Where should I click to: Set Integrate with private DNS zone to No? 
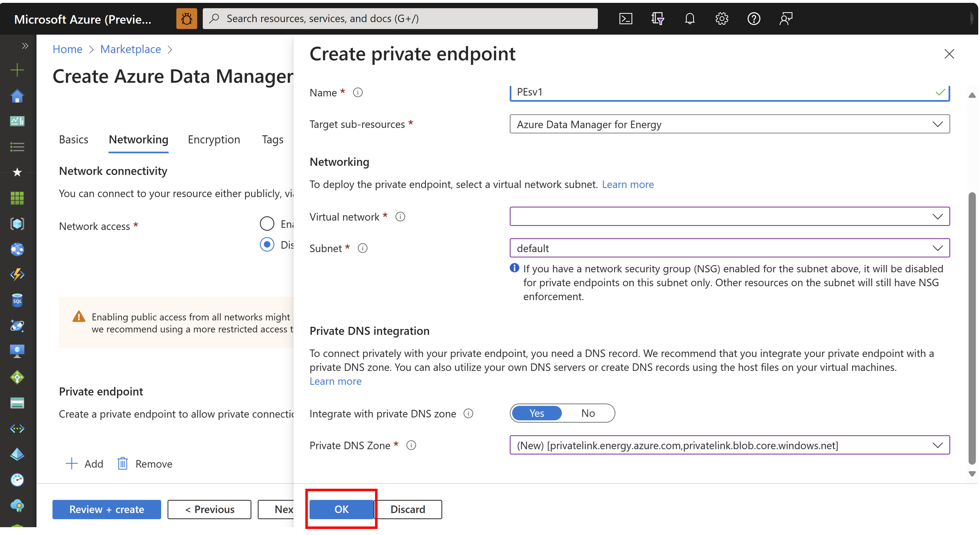pyautogui.click(x=588, y=413)
